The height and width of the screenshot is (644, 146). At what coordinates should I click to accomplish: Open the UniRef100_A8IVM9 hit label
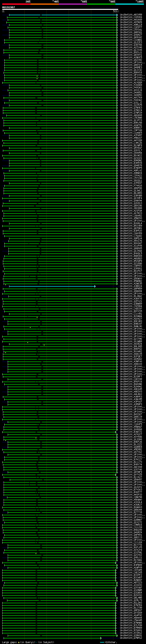131,15
